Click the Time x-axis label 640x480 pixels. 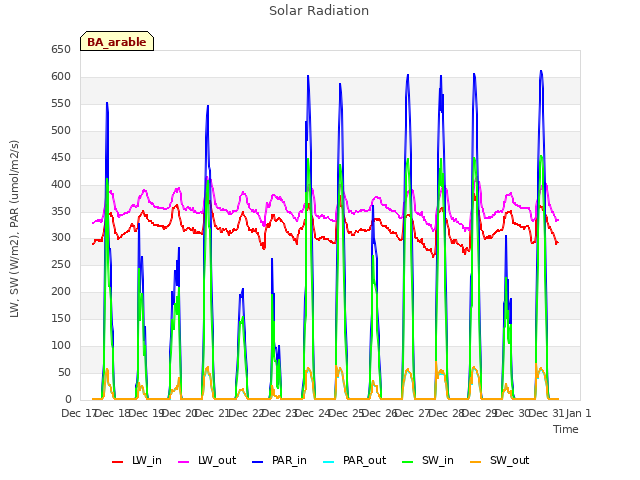[566, 429]
